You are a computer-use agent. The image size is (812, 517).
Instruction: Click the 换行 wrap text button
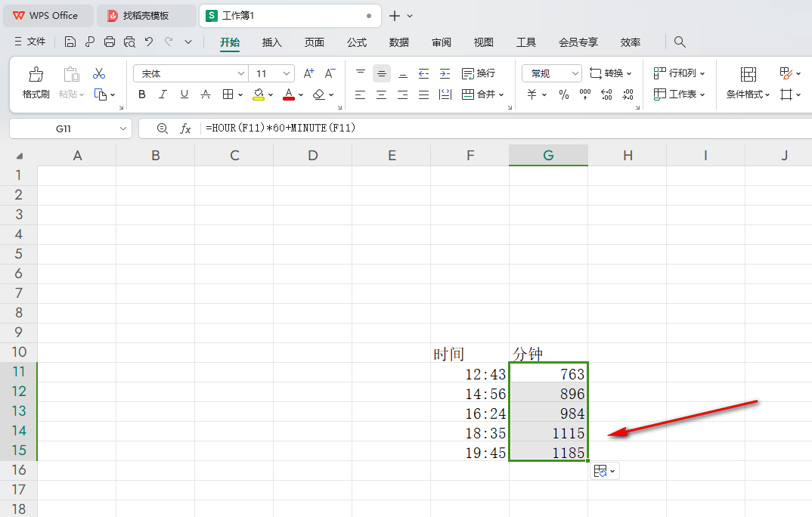(478, 73)
